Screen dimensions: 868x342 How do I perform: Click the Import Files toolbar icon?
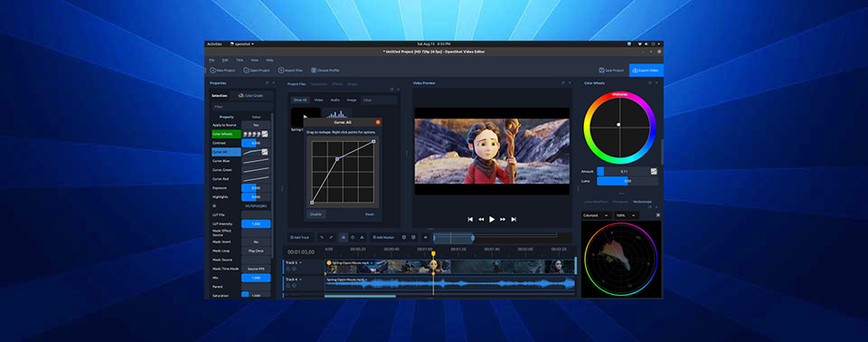point(280,71)
